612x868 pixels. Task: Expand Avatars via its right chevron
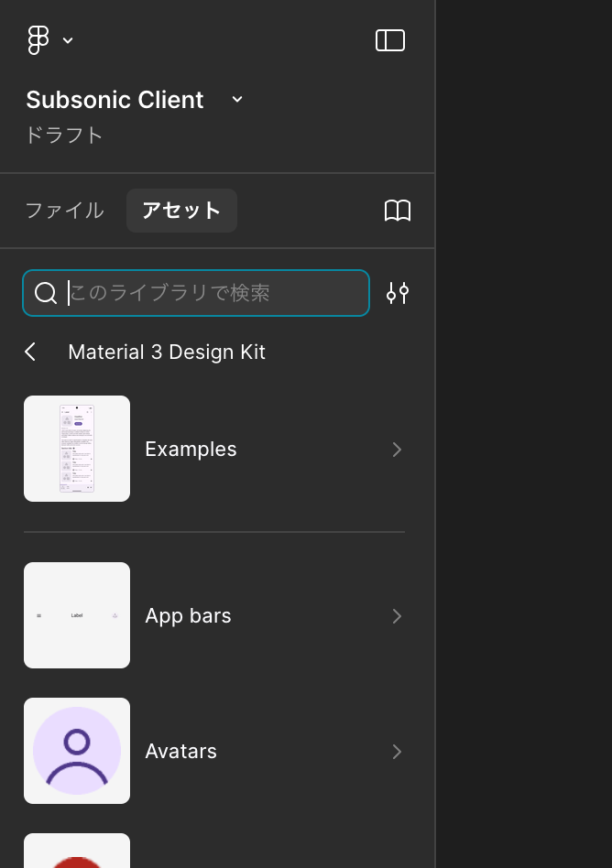tap(397, 751)
